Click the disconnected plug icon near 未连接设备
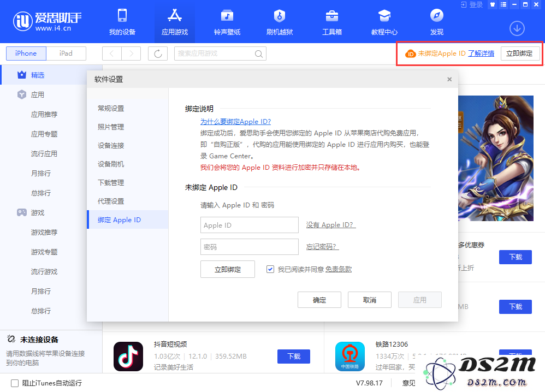Image resolution: width=545 pixels, height=392 pixels. 11,339
